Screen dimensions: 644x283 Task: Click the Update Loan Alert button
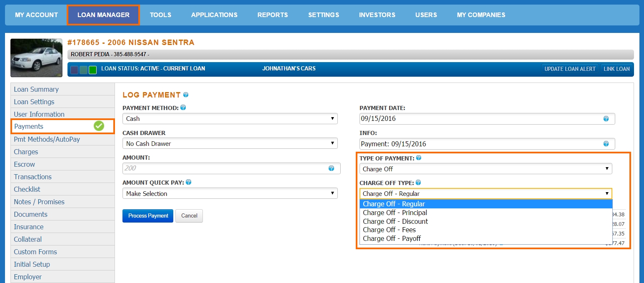point(570,68)
